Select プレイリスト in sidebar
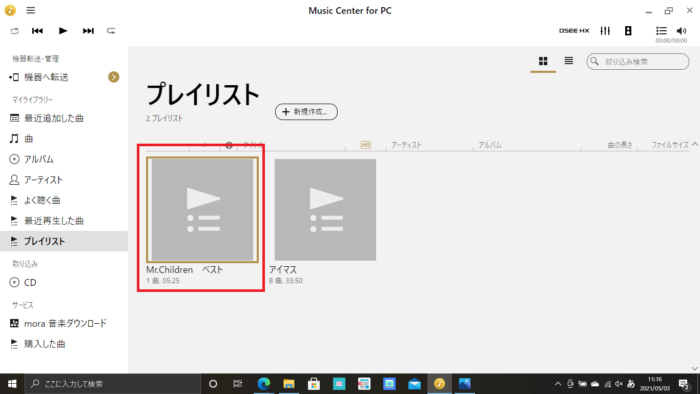 coord(64,241)
